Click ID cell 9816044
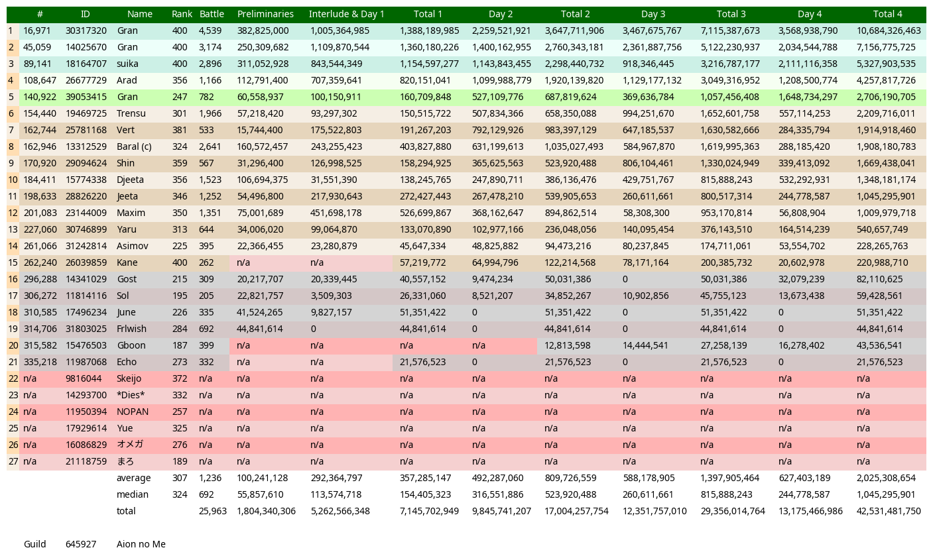 click(84, 378)
